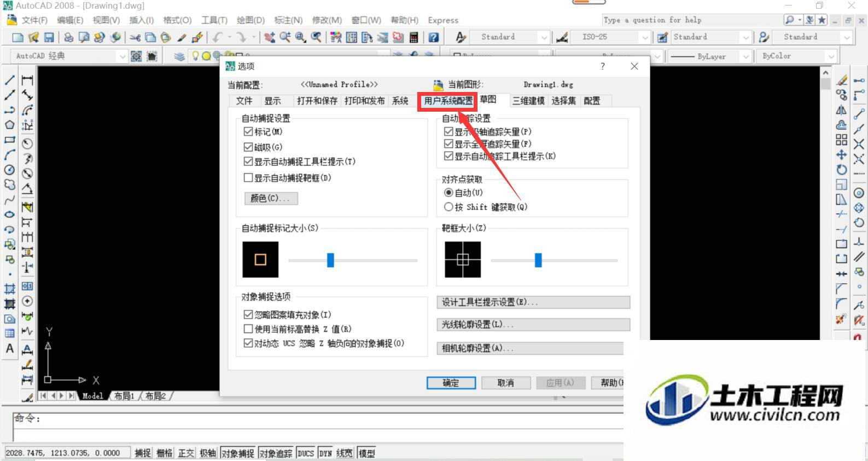Click the New drawing icon in toolbar
Viewport: 868px width, 461px height.
(x=18, y=37)
